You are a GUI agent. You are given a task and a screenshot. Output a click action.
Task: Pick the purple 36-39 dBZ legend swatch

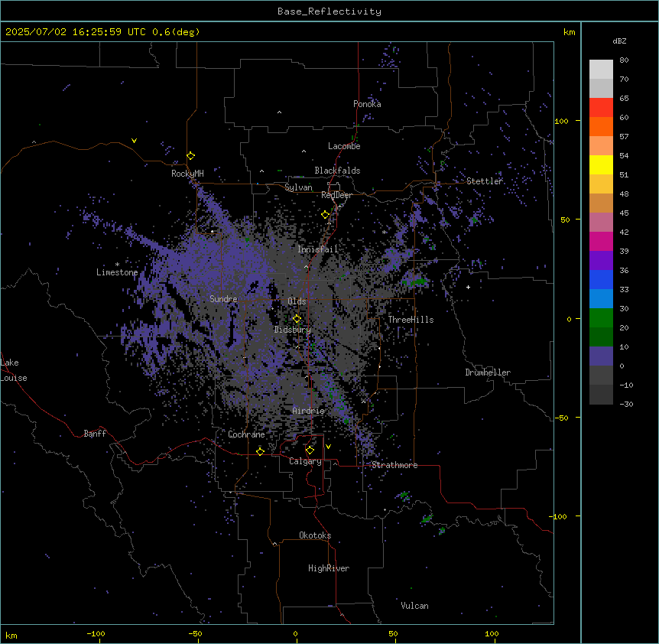pos(601,261)
